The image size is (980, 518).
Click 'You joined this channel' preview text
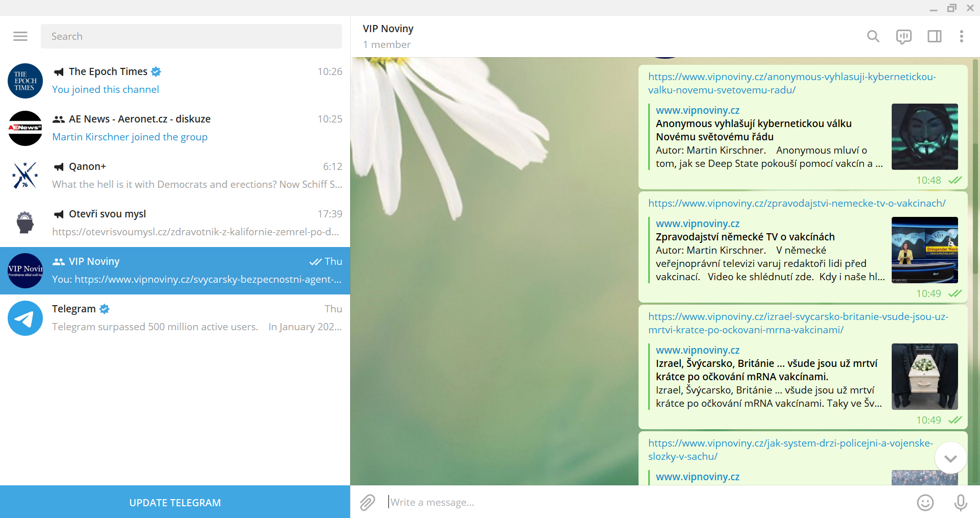[x=106, y=89]
